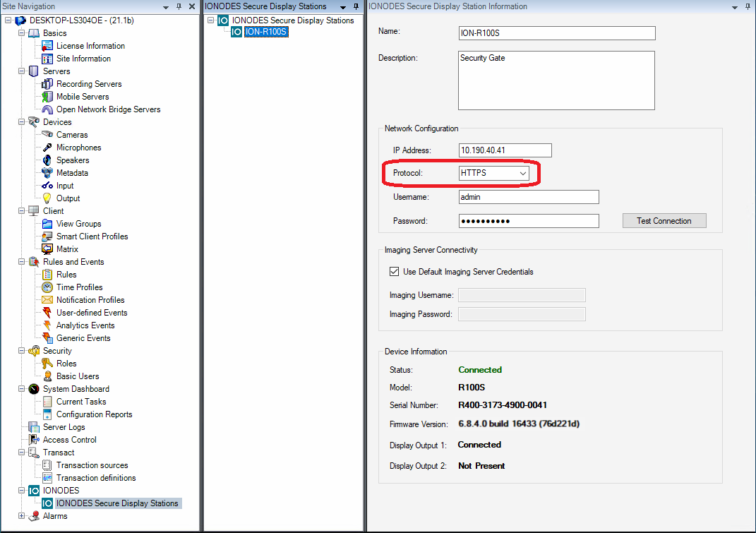Open the Protocol HTTPS dropdown
Screen dimensions: 756x533
click(493, 173)
